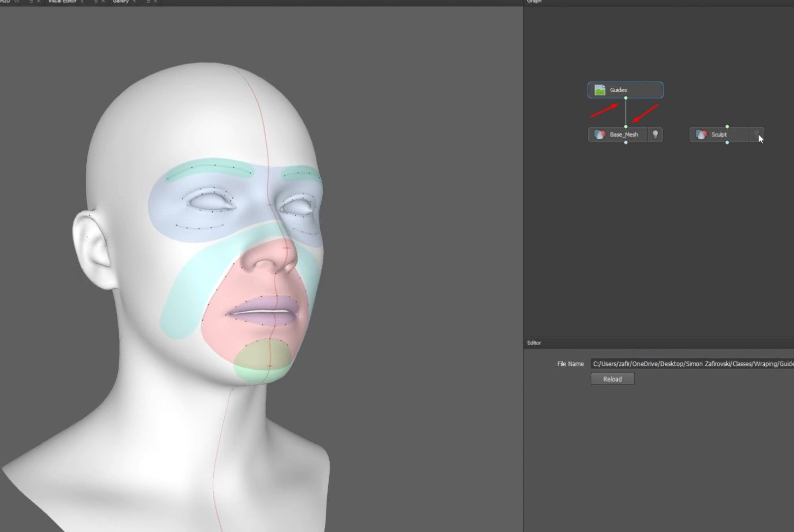794x532 pixels.
Task: Click the Sculpt node geometry icon
Action: point(701,134)
